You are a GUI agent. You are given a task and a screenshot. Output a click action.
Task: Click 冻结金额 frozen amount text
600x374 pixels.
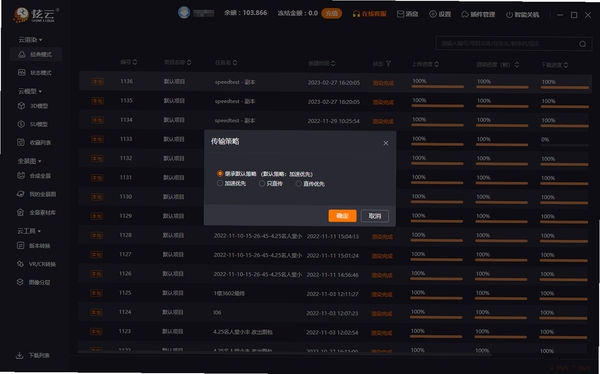pos(298,13)
